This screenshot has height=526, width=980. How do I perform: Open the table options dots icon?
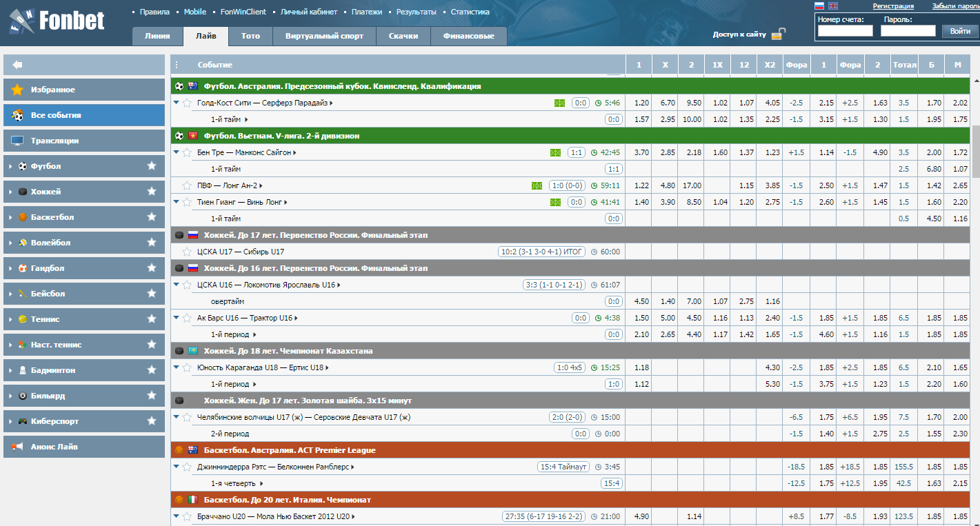pos(177,65)
